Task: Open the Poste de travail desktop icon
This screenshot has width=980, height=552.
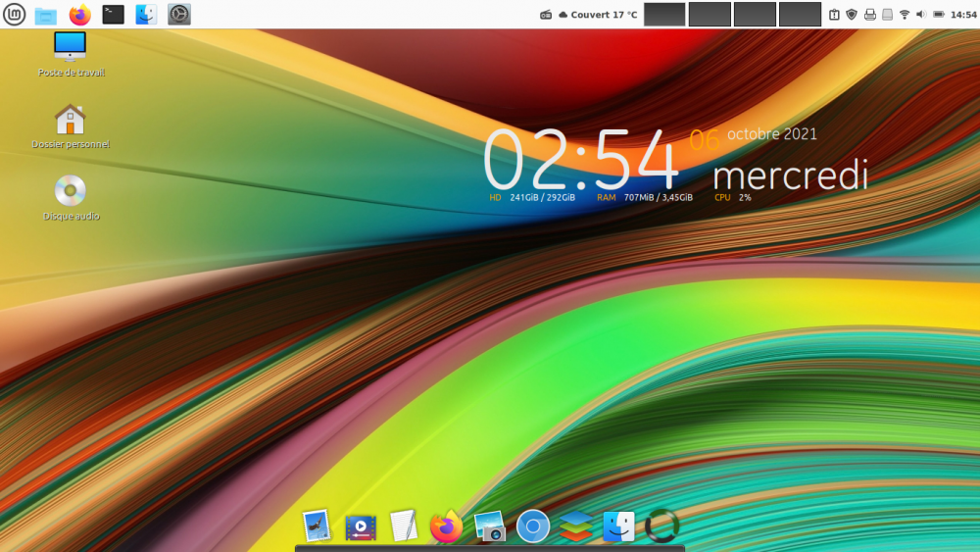Action: point(70,47)
